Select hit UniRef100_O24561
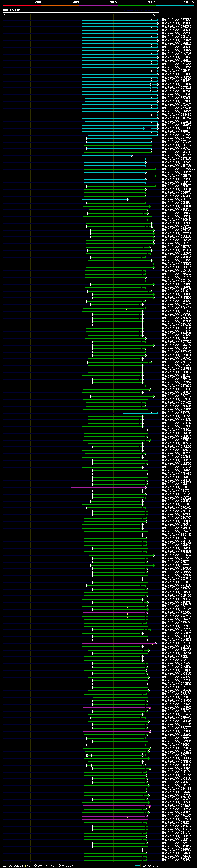Viewport: 197px width, 868px height. tap(177, 850)
